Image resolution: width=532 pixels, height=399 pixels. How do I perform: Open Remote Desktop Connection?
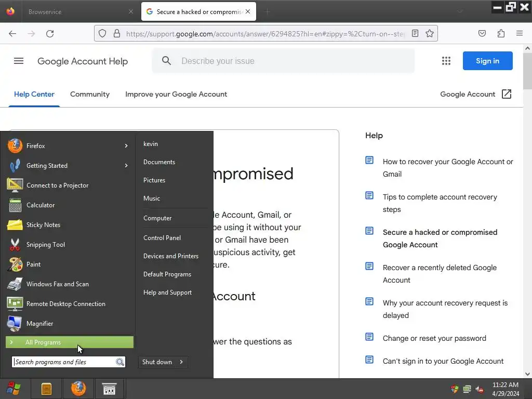click(66, 303)
